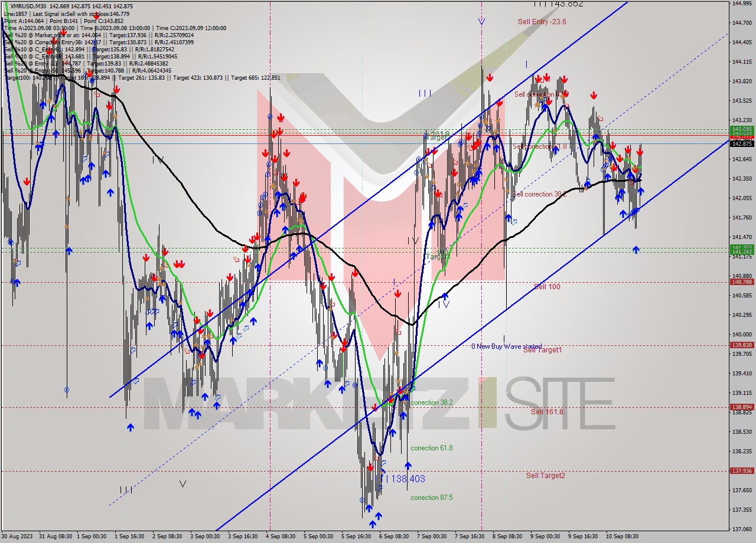Screen dimensions: 756x543
Task: Click the red 139.830 price tag
Action: pos(742,345)
